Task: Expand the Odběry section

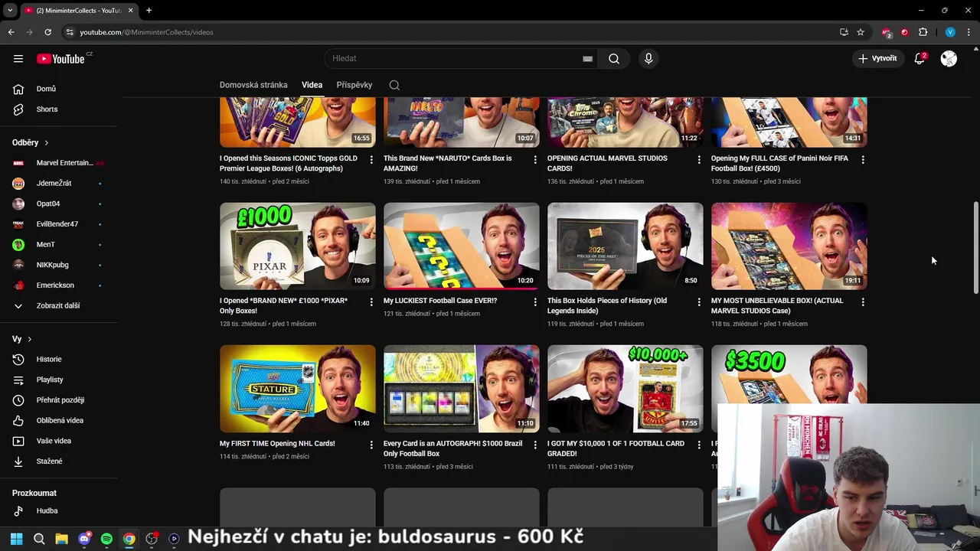Action: [31, 142]
